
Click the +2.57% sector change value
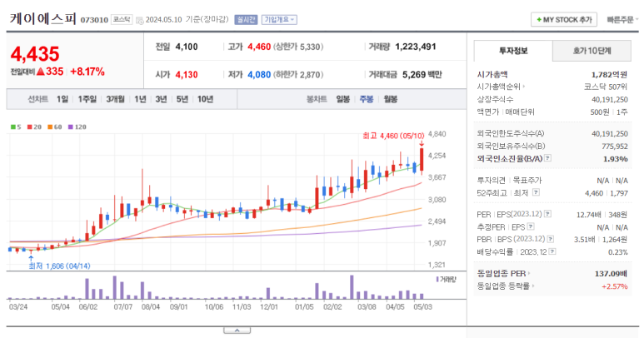tap(615, 286)
